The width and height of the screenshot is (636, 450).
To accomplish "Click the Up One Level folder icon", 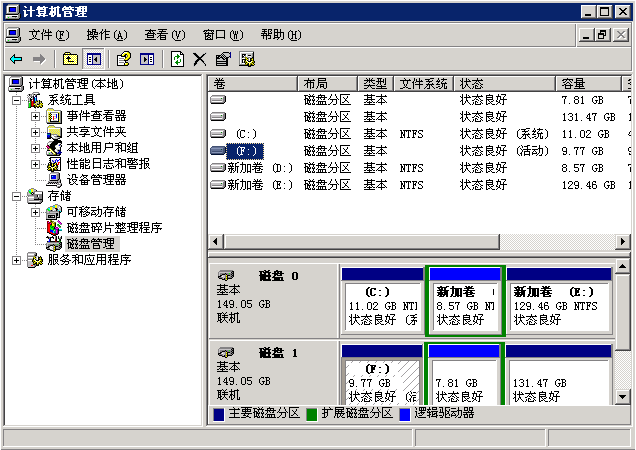I will 70,59.
